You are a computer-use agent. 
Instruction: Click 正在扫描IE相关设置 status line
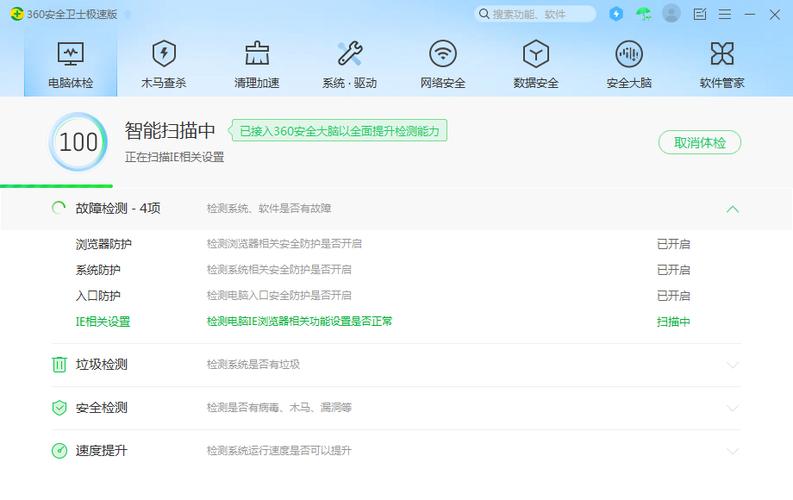(x=174, y=157)
